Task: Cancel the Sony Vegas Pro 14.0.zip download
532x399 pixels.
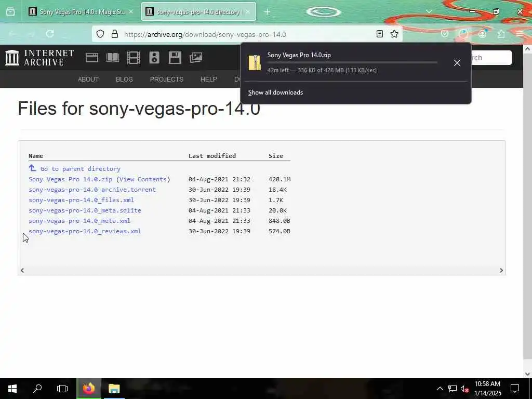Action: [457, 63]
